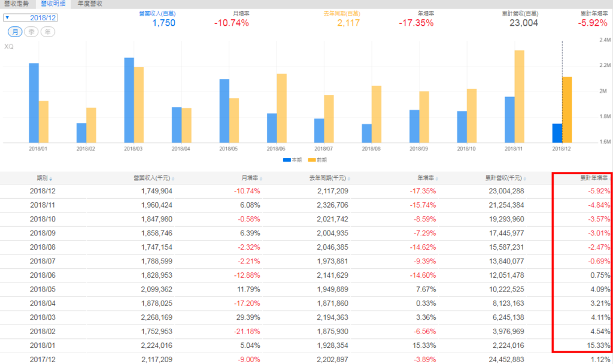Select the 2018/12 table row period cell
The width and height of the screenshot is (613, 364).
(x=43, y=191)
